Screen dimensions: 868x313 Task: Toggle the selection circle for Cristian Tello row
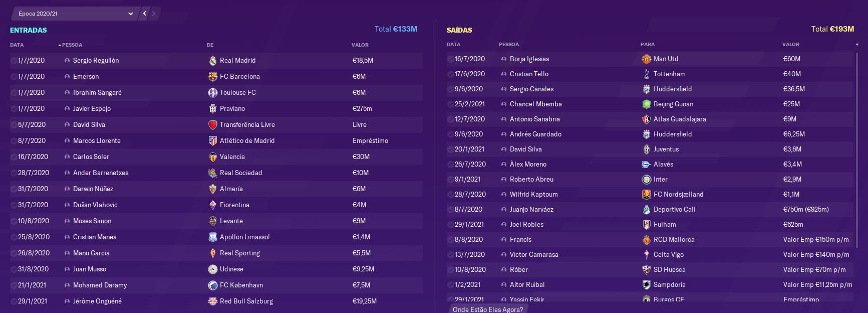(x=451, y=74)
